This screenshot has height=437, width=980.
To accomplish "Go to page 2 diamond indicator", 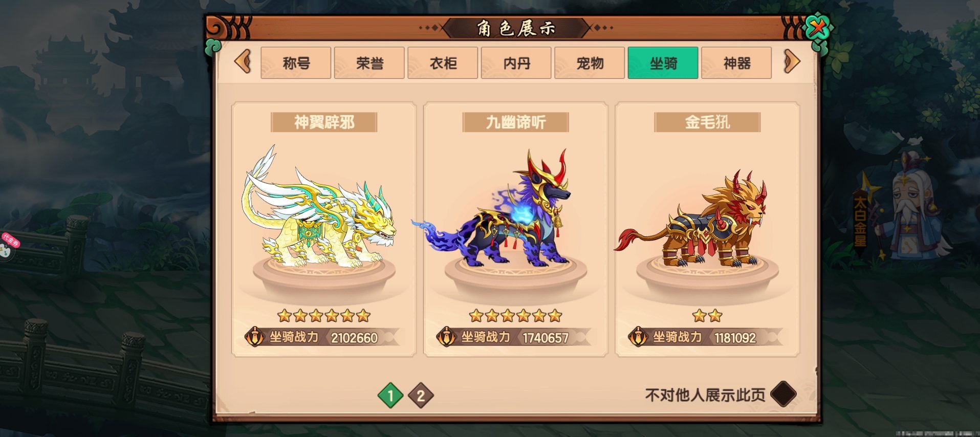I will (421, 396).
